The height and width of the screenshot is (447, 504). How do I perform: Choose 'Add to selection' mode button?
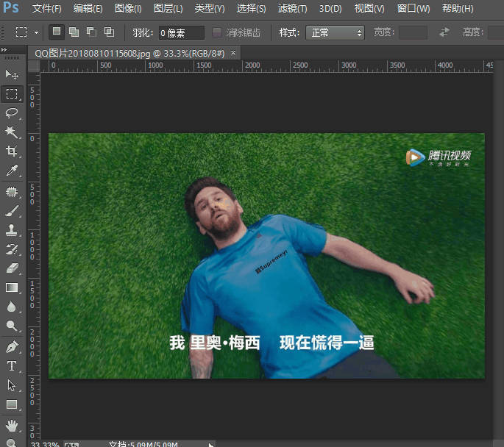(x=74, y=32)
